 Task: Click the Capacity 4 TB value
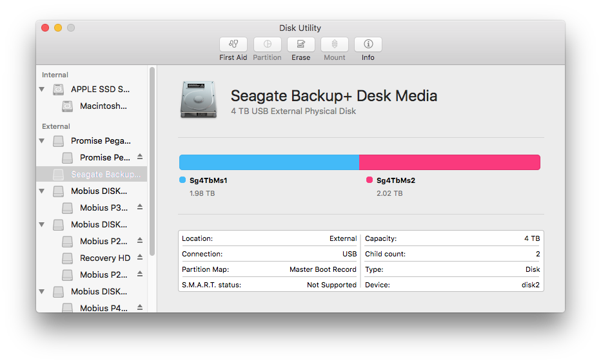pyautogui.click(x=532, y=238)
